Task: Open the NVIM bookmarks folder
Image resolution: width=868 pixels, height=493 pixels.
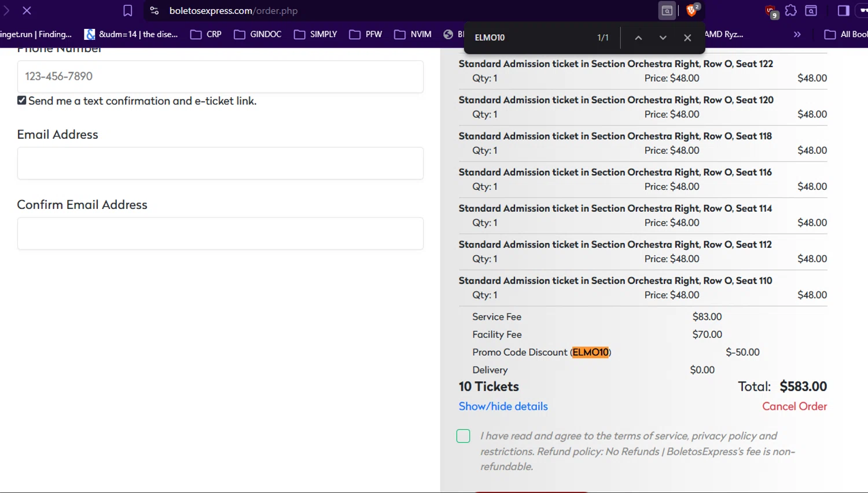Action: coord(413,34)
